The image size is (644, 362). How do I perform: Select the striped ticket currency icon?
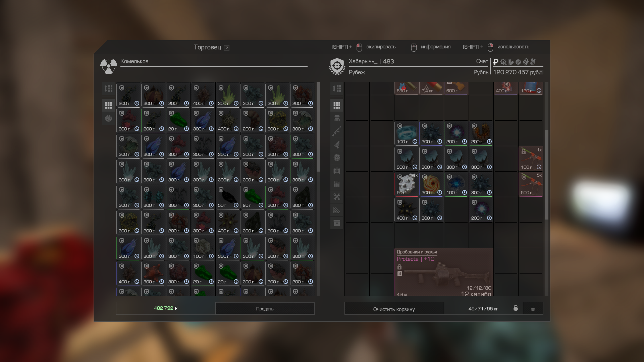coord(526,62)
